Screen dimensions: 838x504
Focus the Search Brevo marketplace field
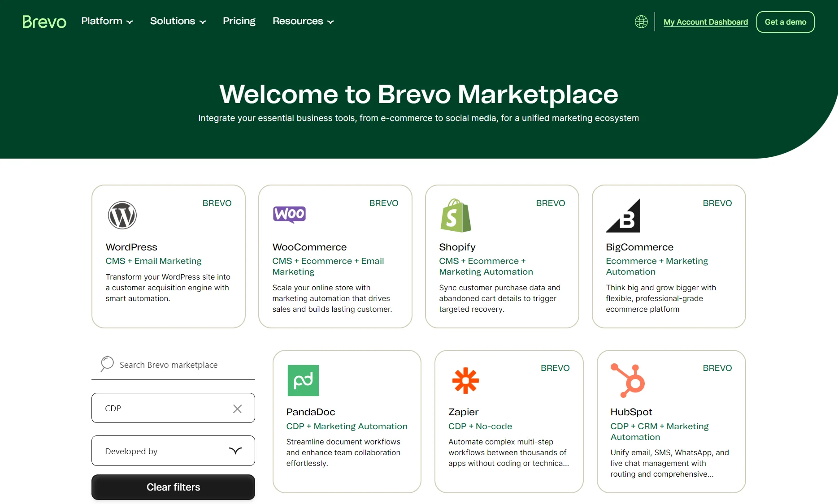point(173,365)
